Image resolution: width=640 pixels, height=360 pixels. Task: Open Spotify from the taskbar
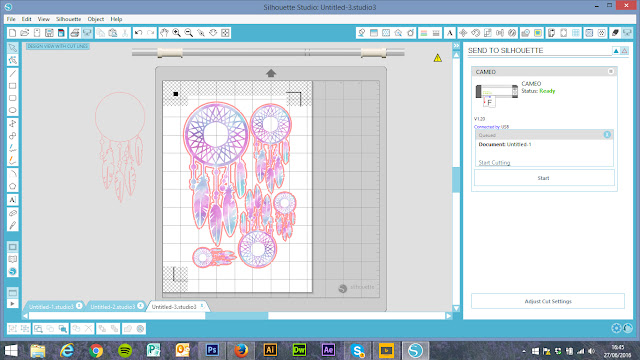pyautogui.click(x=125, y=351)
